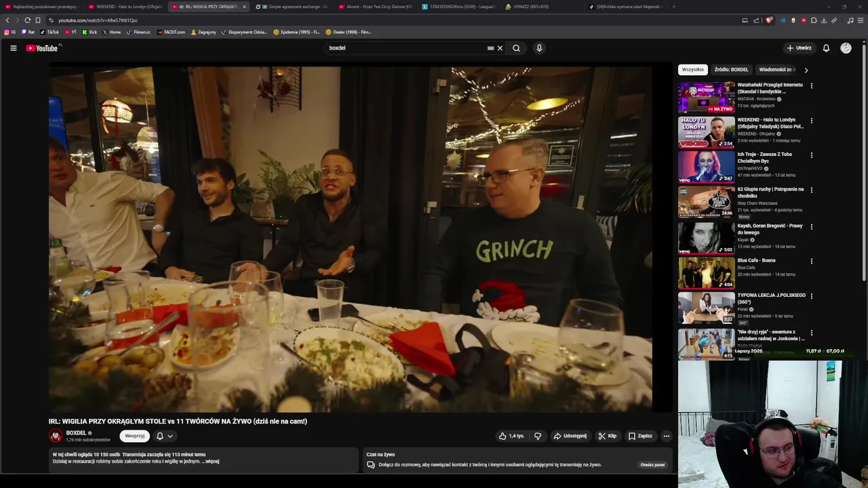Select the Wszystkie filter chip
Viewport: 868px width, 488px height.
tap(692, 69)
